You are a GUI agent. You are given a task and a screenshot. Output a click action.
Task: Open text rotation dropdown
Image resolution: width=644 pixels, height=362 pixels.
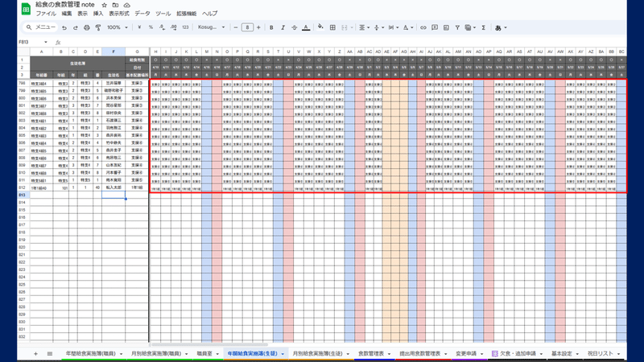[x=408, y=27]
